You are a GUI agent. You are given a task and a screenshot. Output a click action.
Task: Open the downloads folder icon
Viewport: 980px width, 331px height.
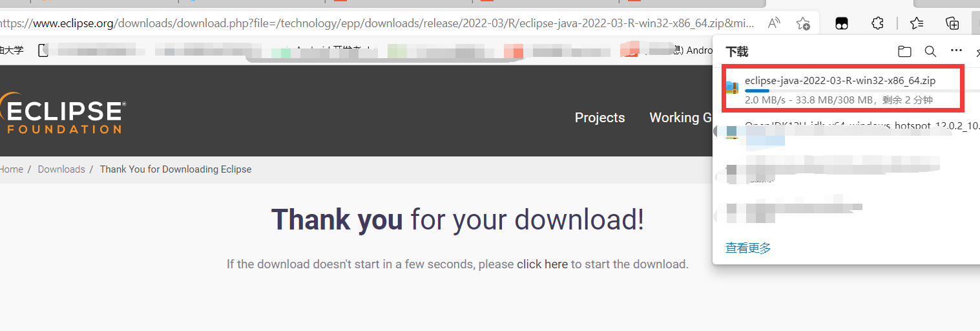(904, 51)
